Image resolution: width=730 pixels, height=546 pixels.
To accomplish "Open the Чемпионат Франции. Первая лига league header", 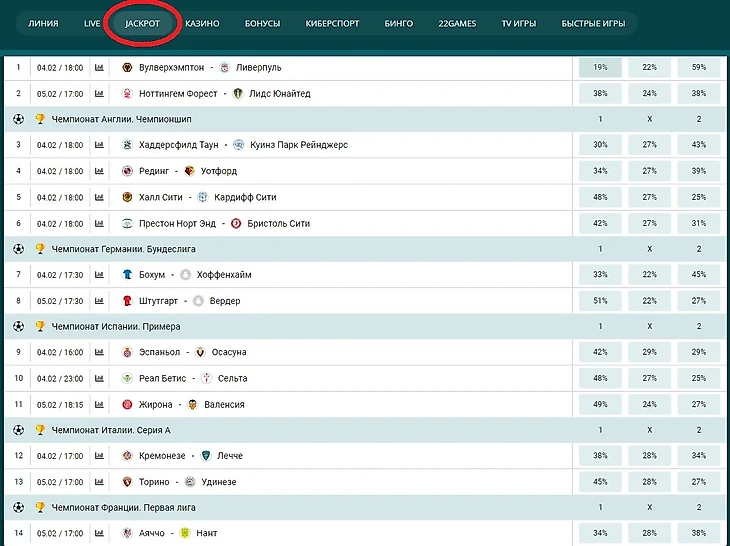I will click(365, 507).
